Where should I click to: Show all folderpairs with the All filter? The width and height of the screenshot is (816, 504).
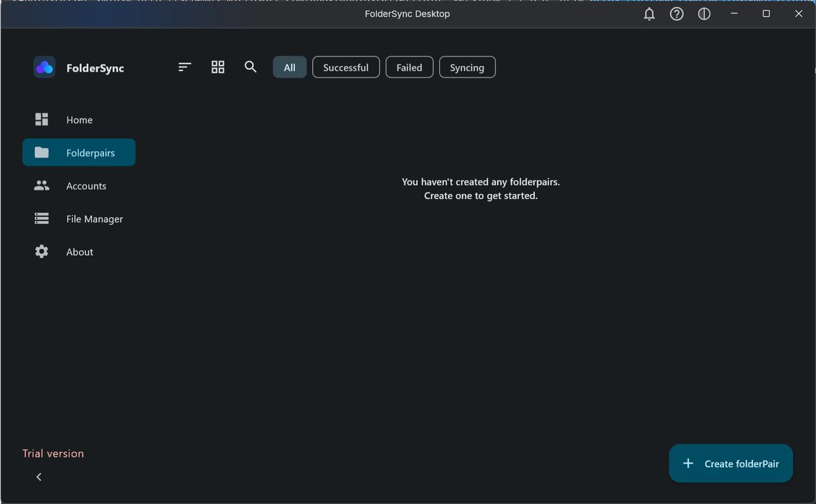[x=290, y=67]
